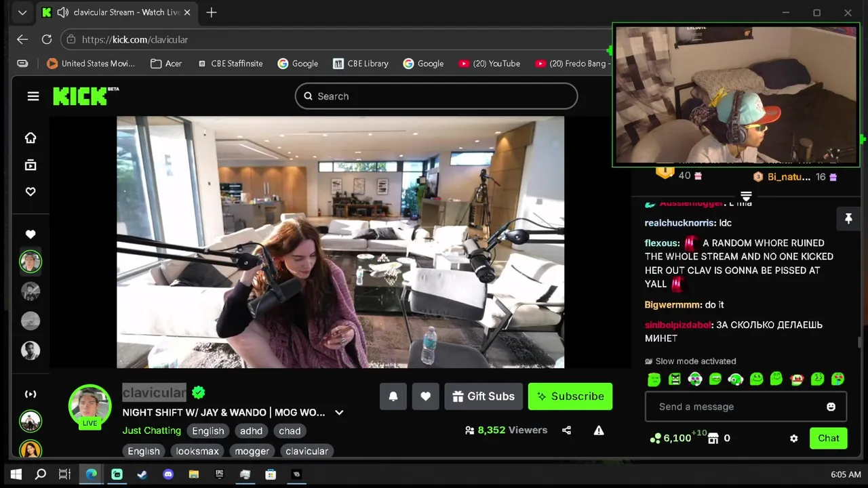This screenshot has width=868, height=488.
Task: Expand the stream title dropdown chevron
Action: coord(339,413)
